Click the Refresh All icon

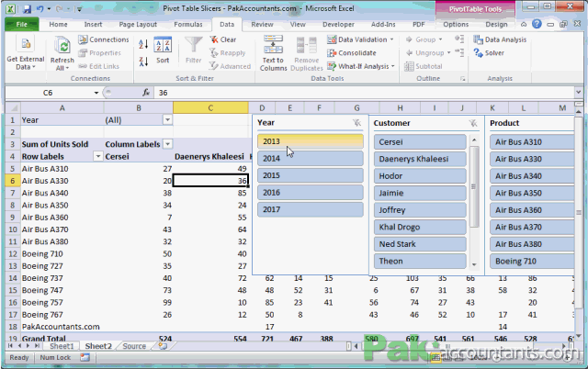62,46
